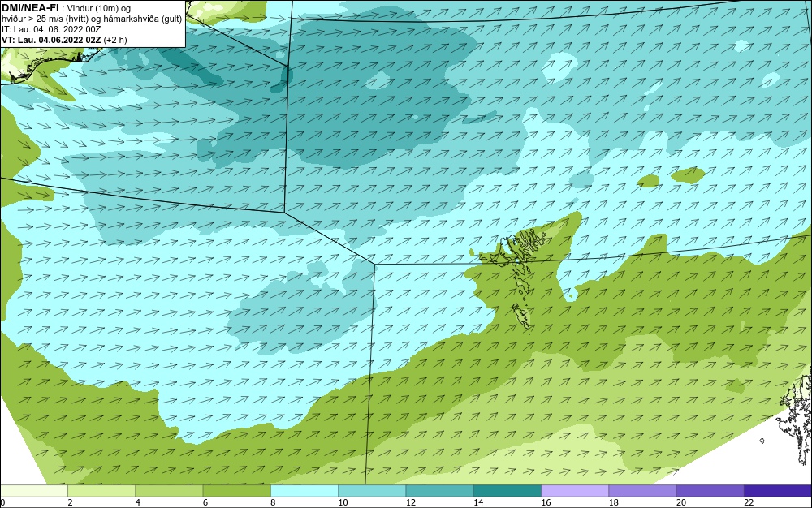The width and height of the screenshot is (812, 508).
Task: Click the medium purple 18–20 legend swatch
Action: [x=642, y=491]
